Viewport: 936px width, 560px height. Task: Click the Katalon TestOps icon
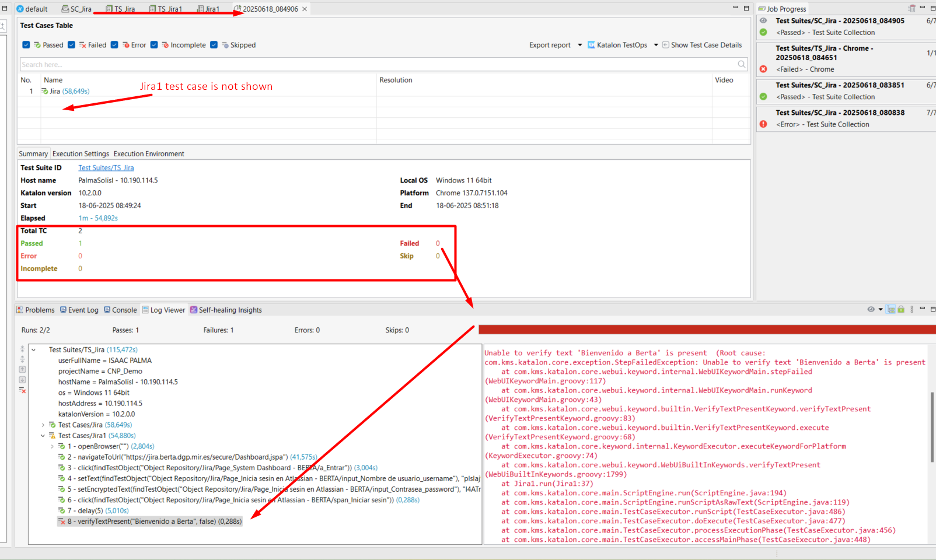click(x=591, y=45)
